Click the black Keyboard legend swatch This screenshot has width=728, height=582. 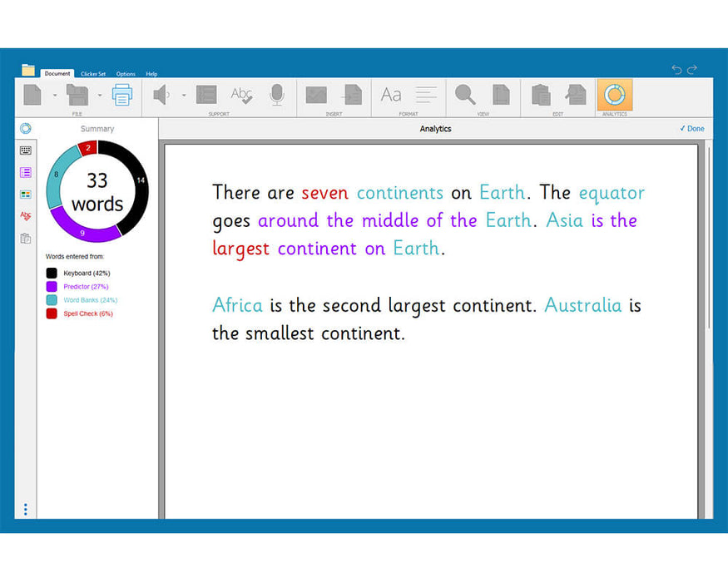[x=52, y=273]
